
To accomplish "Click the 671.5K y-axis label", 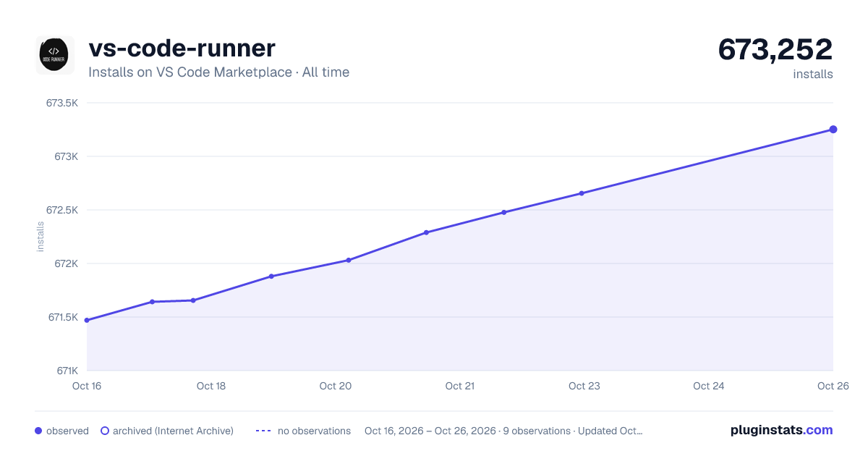I will click(61, 317).
